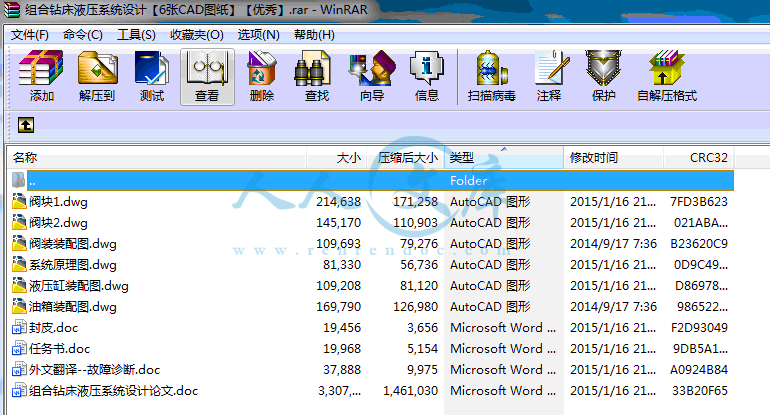Select file name 阀装装配图.dwg
Image resolution: width=770 pixels, height=415 pixels.
73,244
